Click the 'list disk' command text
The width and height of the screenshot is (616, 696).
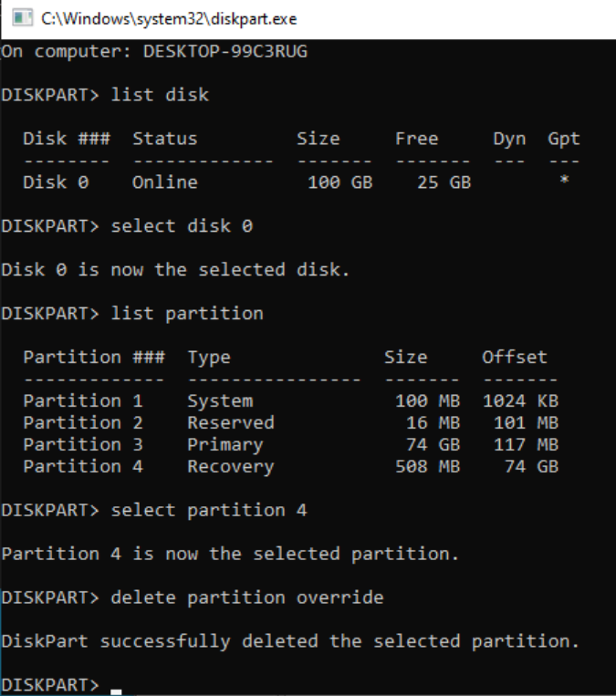coord(160,95)
